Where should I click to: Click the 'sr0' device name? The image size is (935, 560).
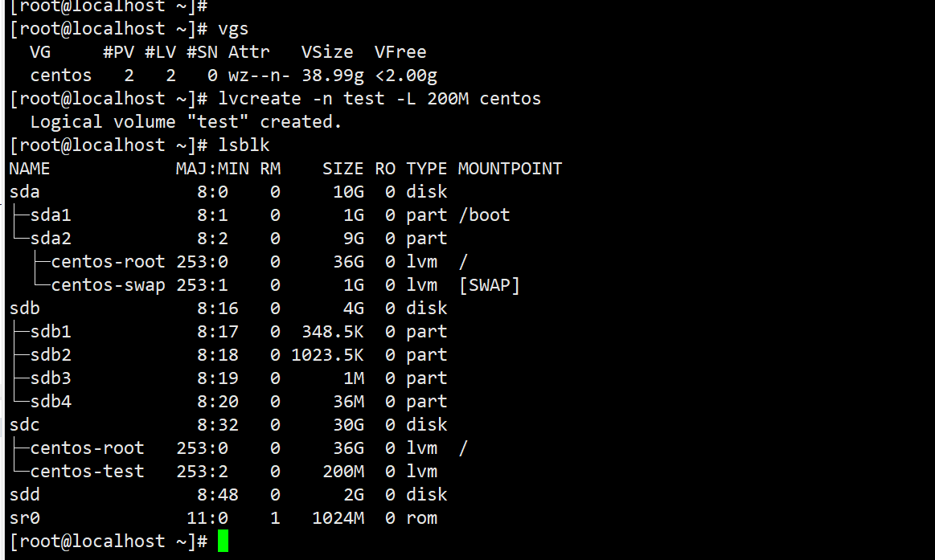pos(24,517)
